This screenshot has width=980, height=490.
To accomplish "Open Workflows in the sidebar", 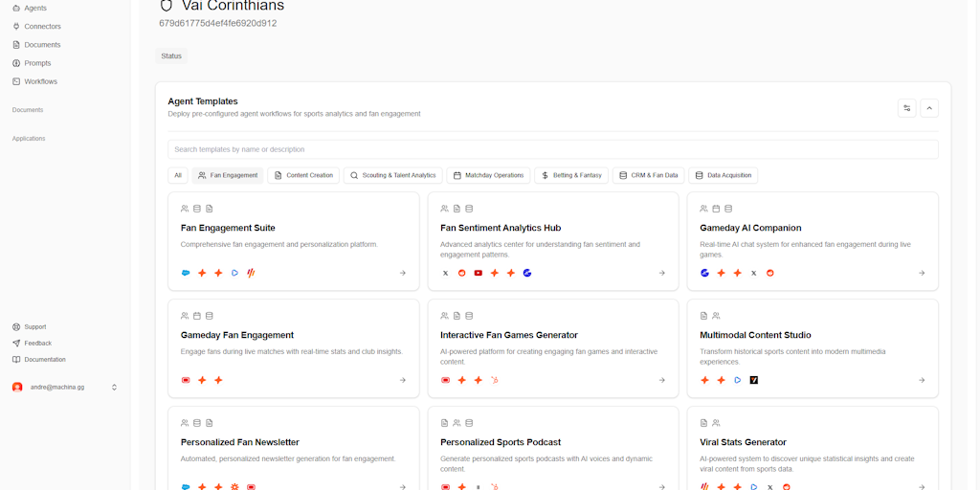I will [34, 81].
